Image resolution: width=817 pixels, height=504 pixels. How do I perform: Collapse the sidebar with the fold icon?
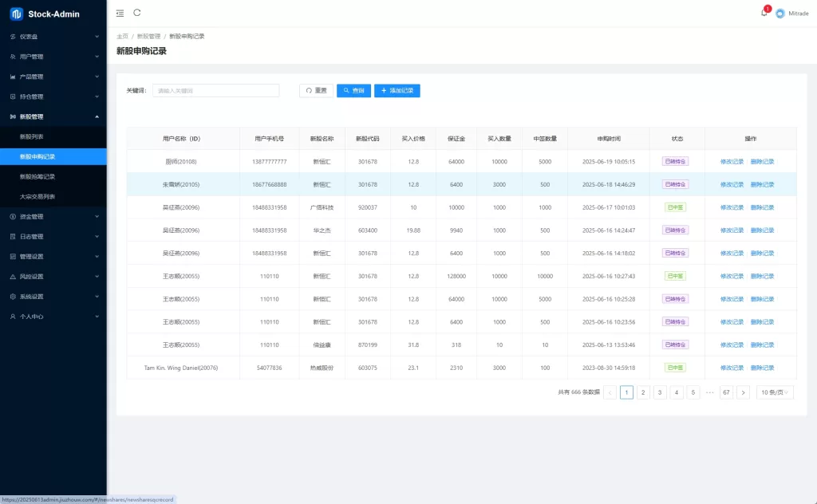[120, 13]
